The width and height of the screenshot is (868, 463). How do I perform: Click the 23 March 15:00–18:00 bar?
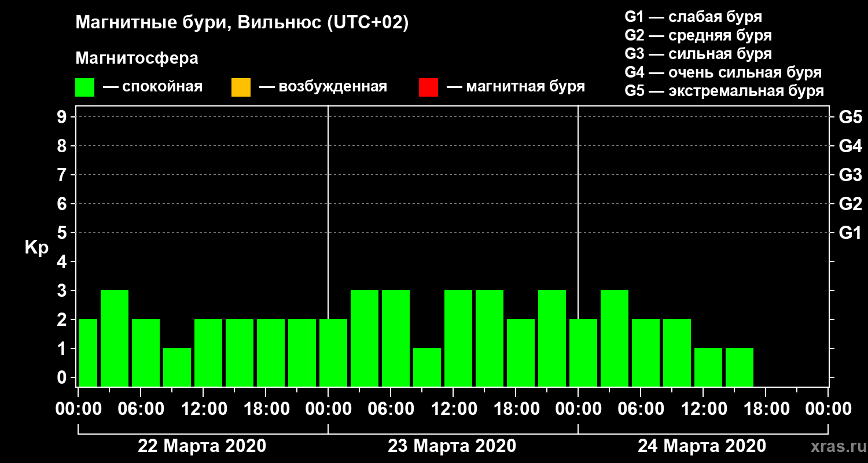click(490, 338)
